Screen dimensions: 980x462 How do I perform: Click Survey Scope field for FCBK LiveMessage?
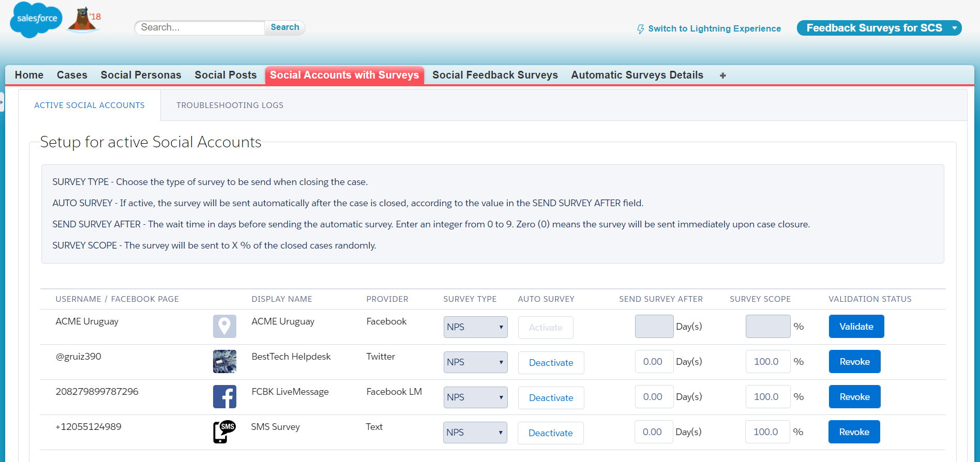tap(768, 397)
